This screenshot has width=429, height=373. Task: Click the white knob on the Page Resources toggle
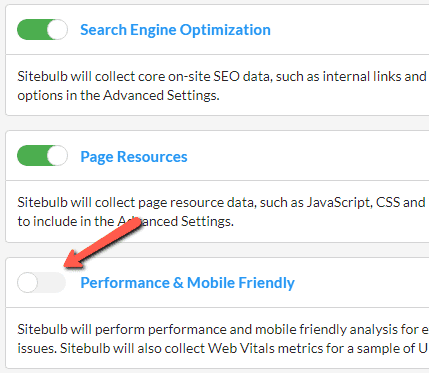click(57, 156)
